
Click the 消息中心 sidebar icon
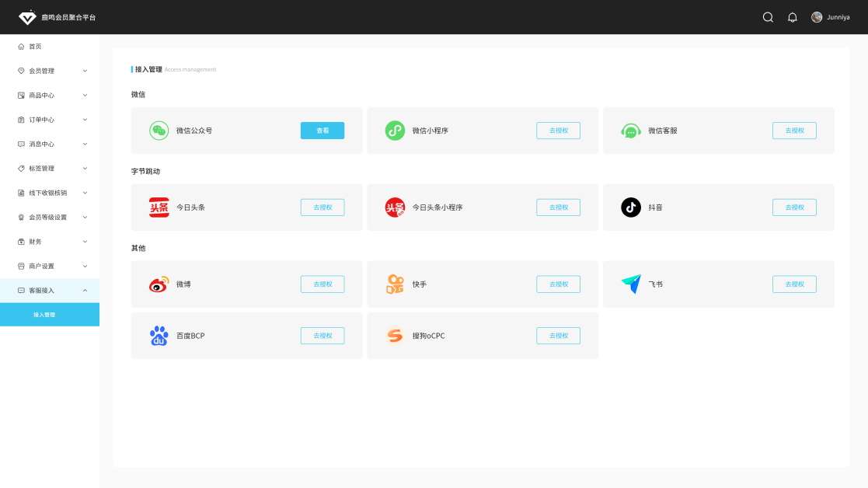click(x=21, y=144)
